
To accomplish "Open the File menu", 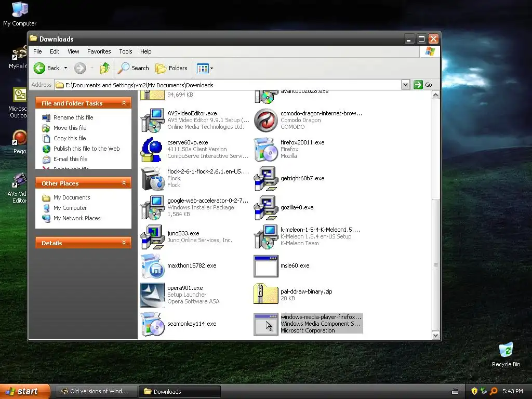I will 37,51.
